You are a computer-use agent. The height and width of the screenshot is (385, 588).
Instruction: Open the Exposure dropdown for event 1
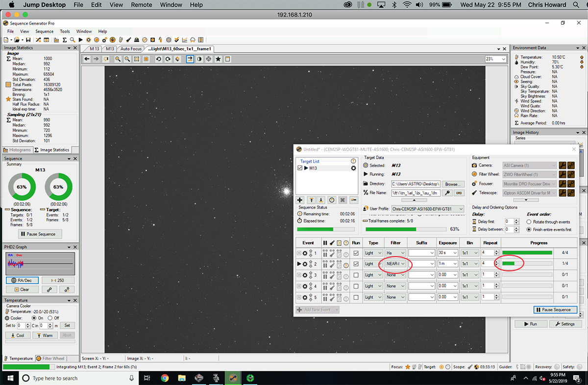tap(456, 253)
